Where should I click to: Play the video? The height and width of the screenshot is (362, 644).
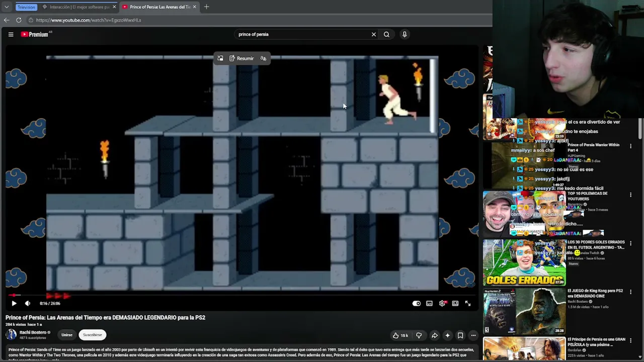coord(14,303)
